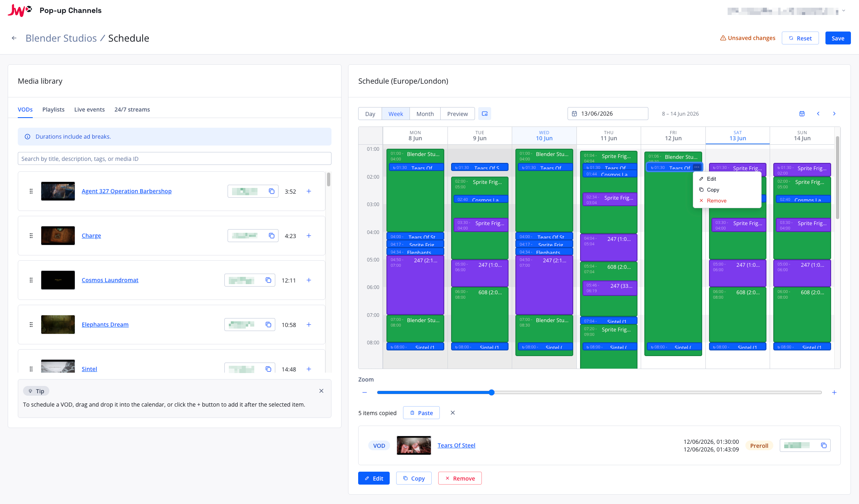This screenshot has width=859, height=504.
Task: Click the media library search field
Action: click(175, 159)
